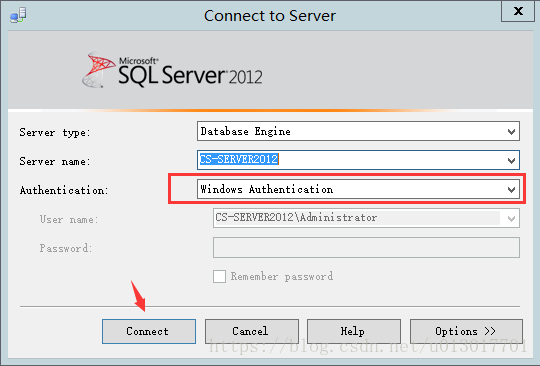Expand connection settings with Options >>
This screenshot has width=540, height=366.
(x=466, y=331)
